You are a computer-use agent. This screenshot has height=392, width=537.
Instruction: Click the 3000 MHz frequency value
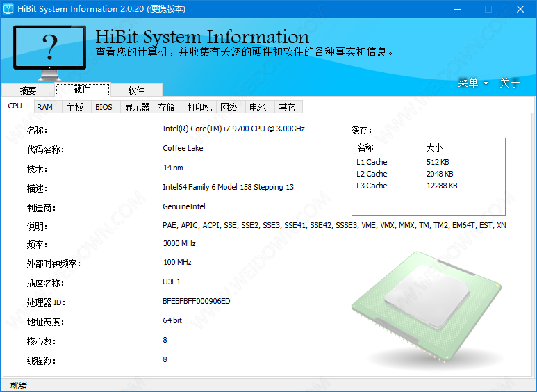click(x=179, y=244)
